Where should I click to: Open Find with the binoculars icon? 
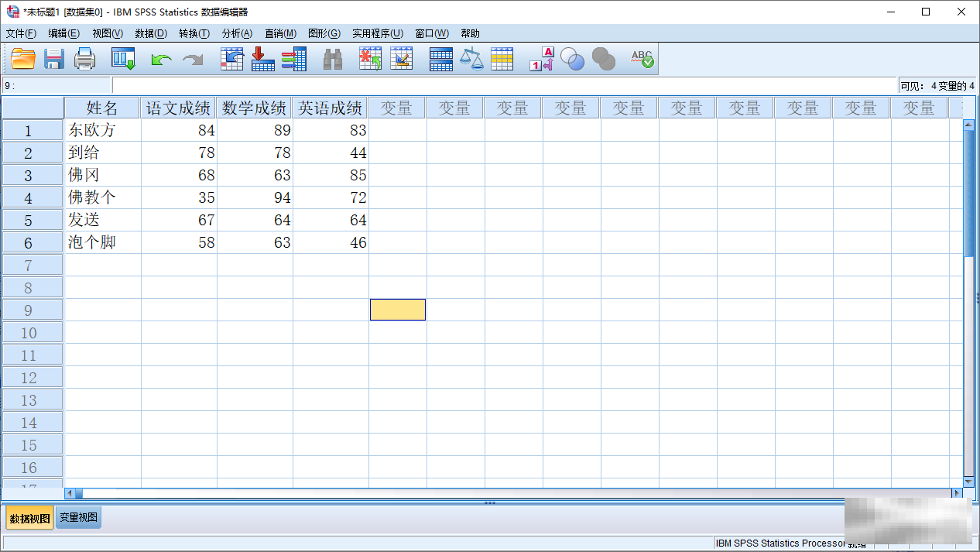[x=333, y=59]
